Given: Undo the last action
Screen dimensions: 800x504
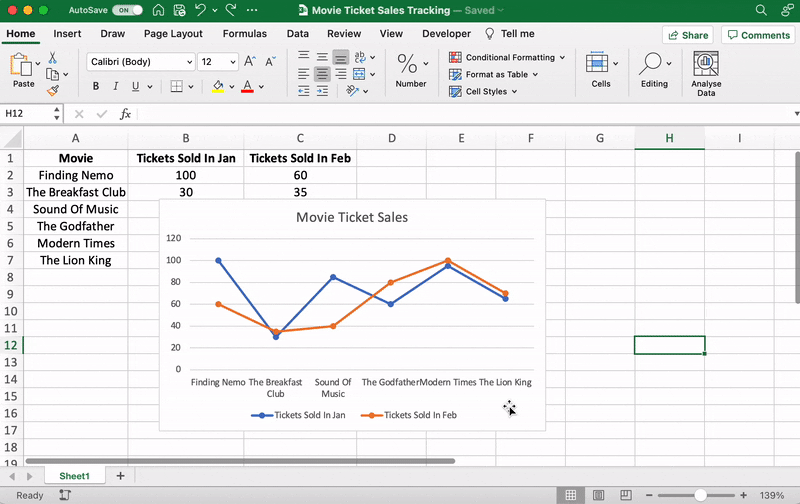Looking at the screenshot, I should point(201,10).
